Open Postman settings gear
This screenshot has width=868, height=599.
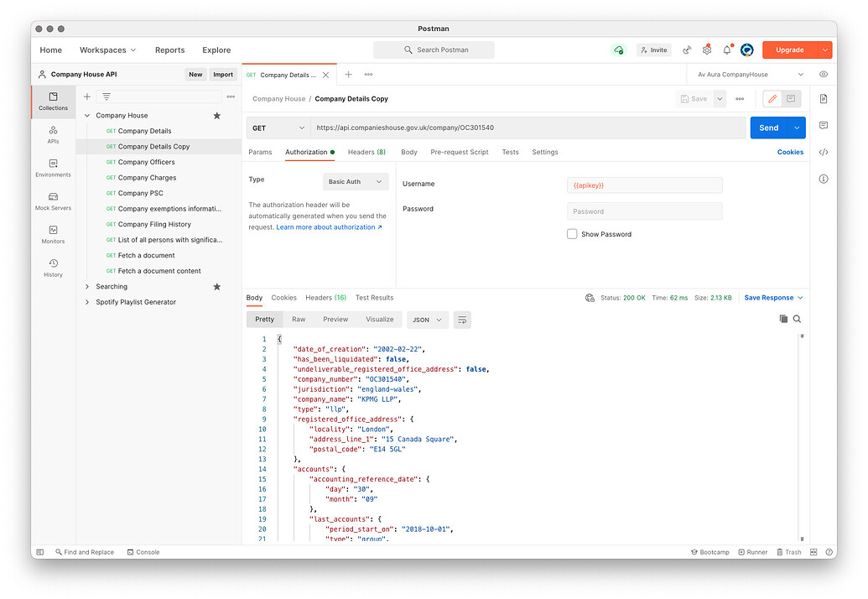[705, 49]
